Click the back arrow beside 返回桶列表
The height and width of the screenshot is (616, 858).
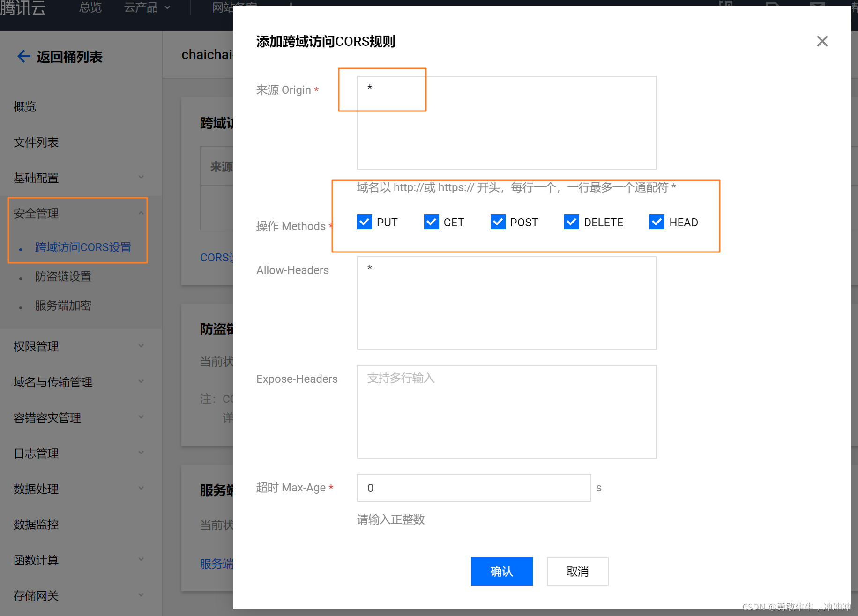tap(23, 56)
